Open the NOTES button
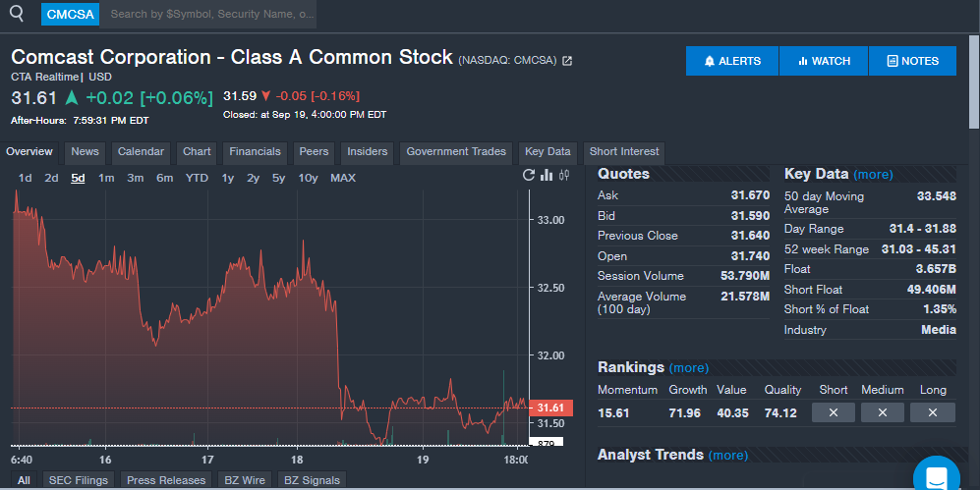 click(912, 61)
